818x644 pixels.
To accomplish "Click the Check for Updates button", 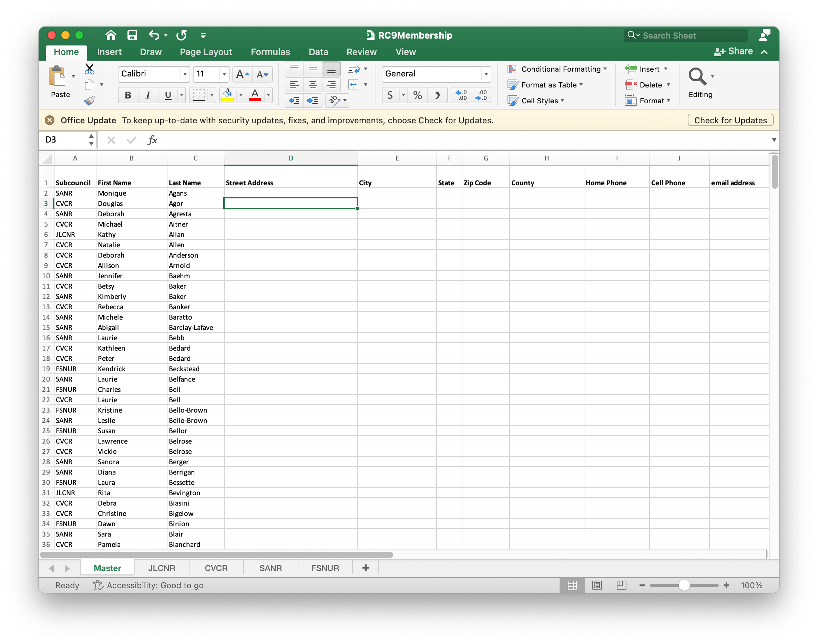I will (730, 120).
